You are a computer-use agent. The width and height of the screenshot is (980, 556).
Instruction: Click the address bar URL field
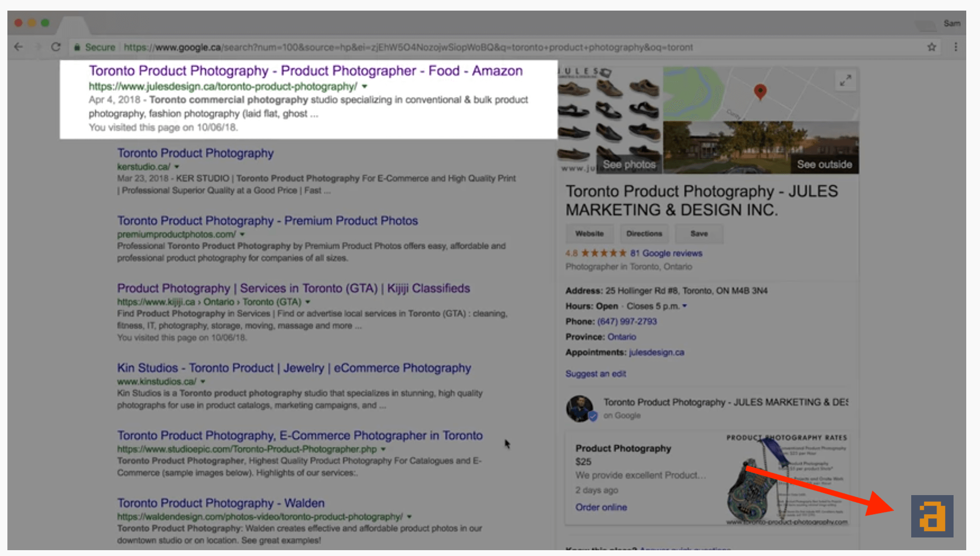click(x=407, y=47)
